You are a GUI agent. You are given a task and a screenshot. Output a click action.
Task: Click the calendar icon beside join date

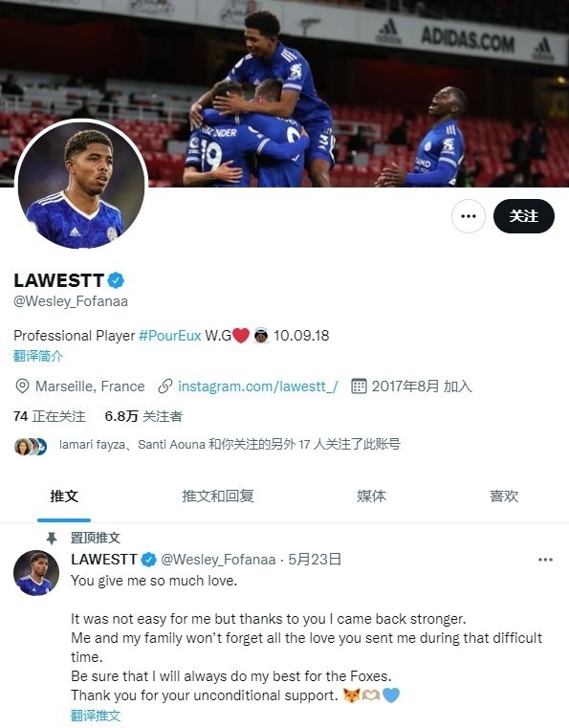(359, 386)
